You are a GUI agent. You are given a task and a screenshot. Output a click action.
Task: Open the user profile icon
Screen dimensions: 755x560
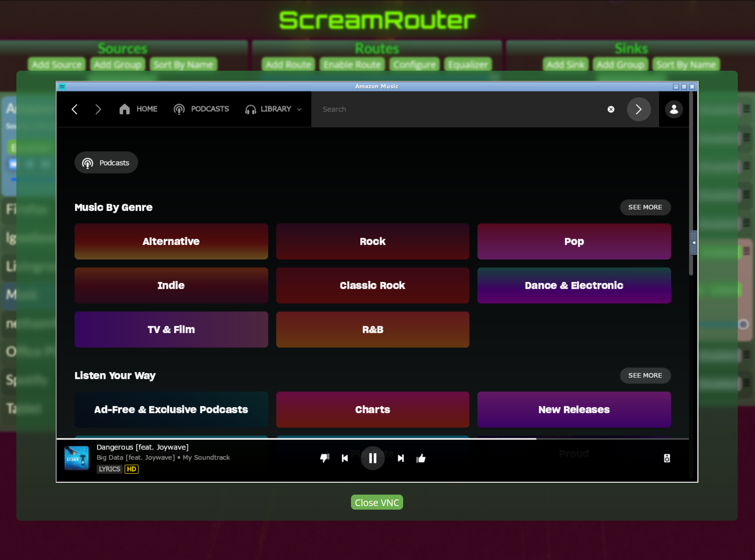674,109
